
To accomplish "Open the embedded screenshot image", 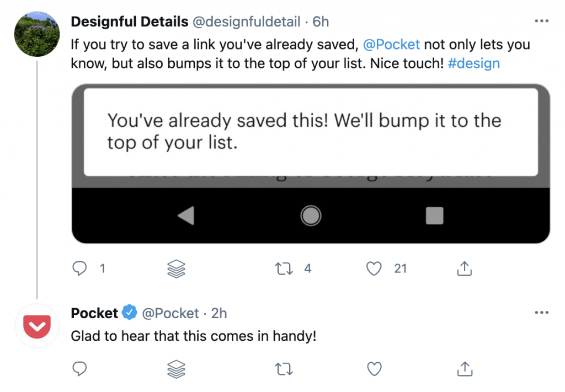I will pyautogui.click(x=311, y=163).
